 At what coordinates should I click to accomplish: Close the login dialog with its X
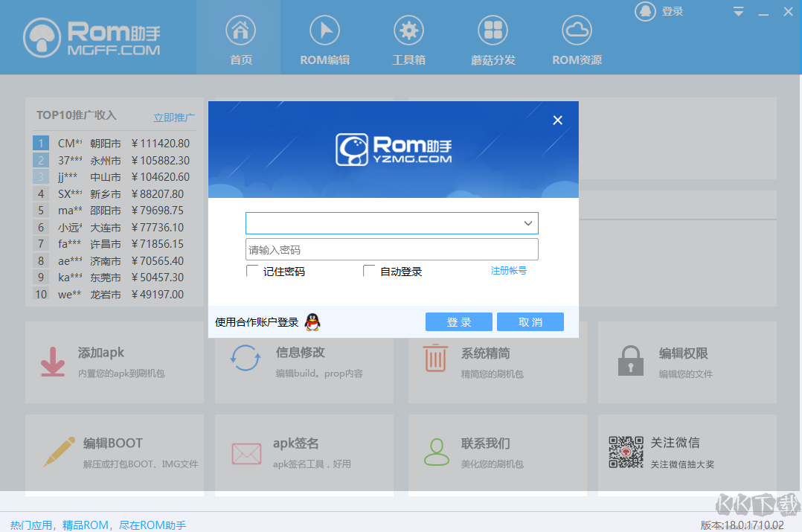tap(557, 121)
